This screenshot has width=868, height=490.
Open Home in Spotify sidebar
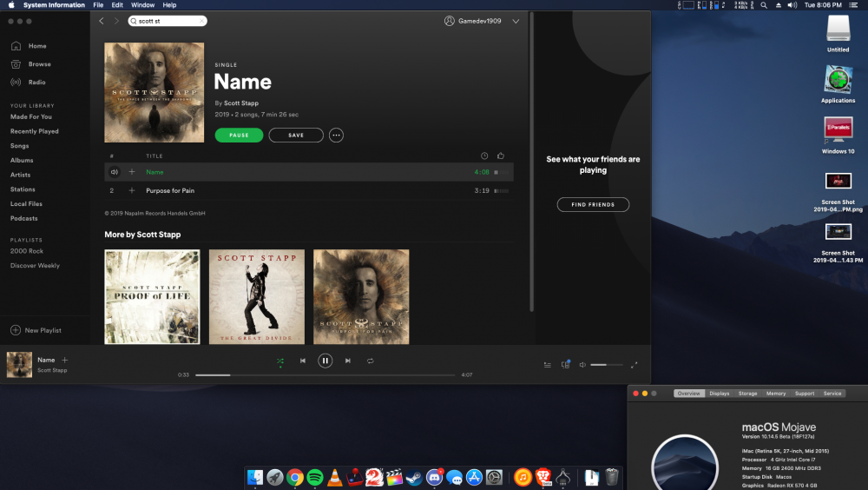click(29, 46)
